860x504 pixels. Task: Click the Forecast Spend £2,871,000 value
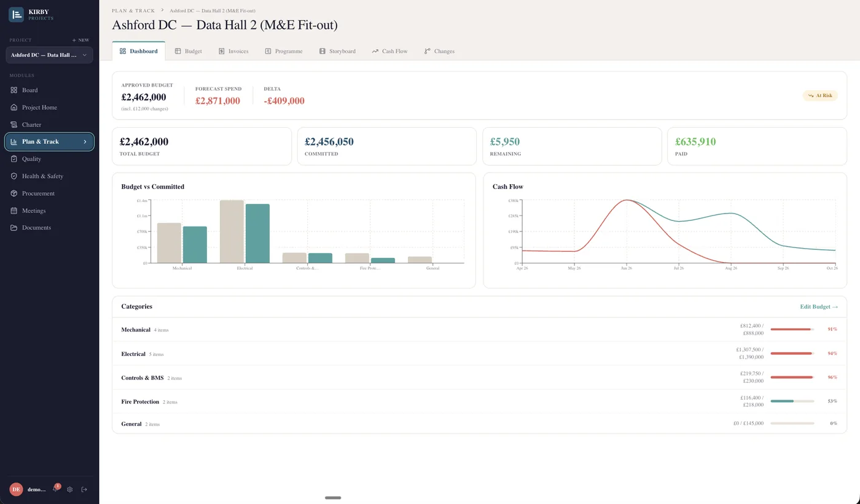pos(217,101)
